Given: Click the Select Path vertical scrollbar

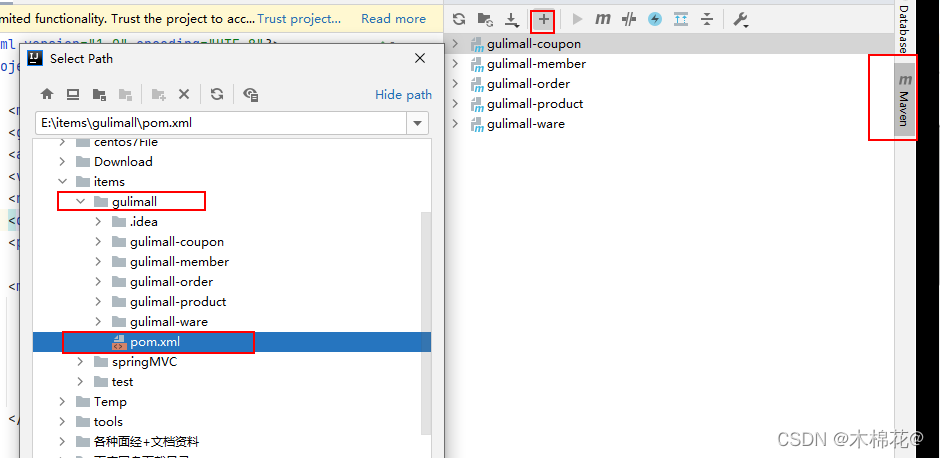Looking at the screenshot, I should 426,323.
